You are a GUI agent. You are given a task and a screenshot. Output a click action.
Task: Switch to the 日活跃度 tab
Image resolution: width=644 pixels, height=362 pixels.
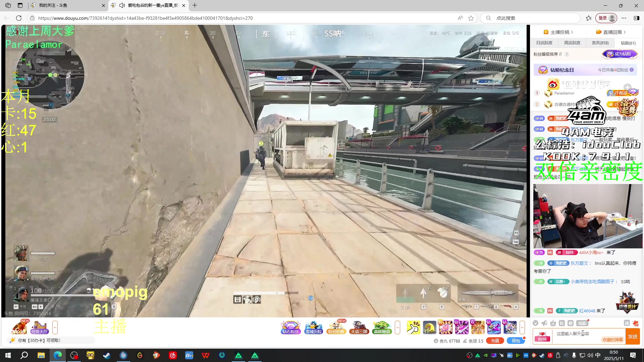click(544, 43)
